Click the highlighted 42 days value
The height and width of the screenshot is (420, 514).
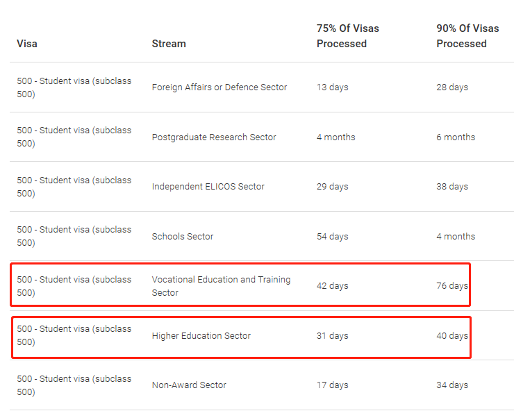332,286
